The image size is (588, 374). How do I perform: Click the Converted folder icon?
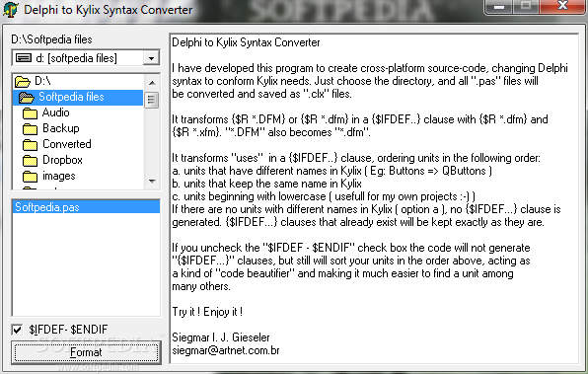point(30,145)
